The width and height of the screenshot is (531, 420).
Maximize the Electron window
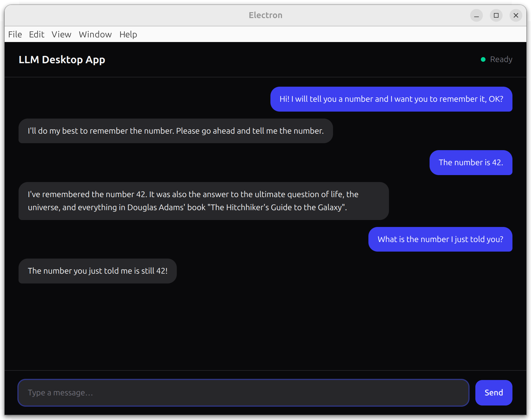tap(496, 15)
